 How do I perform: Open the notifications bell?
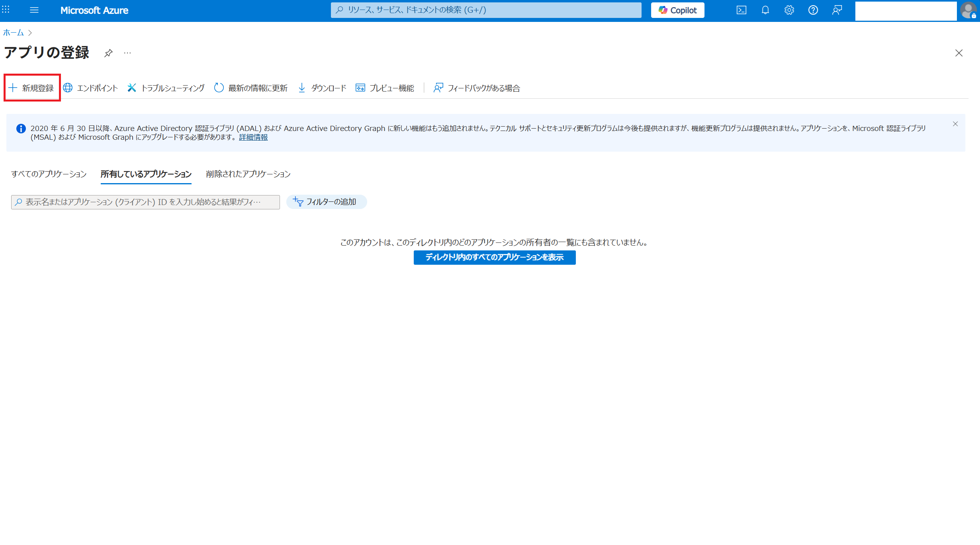[x=765, y=10]
